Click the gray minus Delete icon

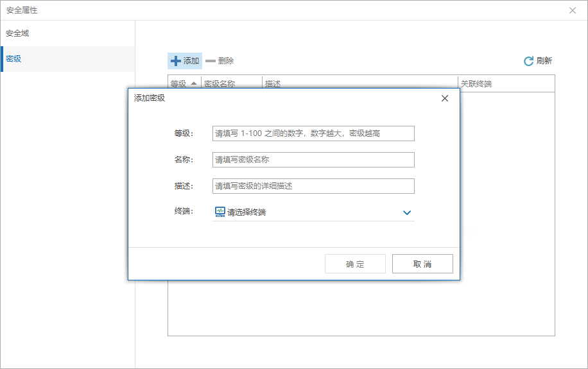[211, 61]
